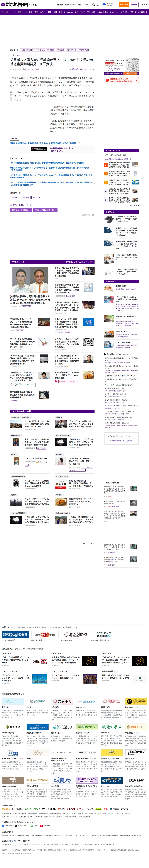
Task: Click the #内閣改造 trending tag
Action: point(61,50)
